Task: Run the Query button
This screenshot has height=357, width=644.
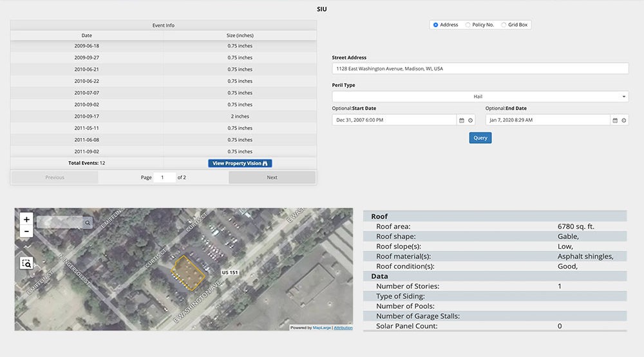Action: [480, 138]
